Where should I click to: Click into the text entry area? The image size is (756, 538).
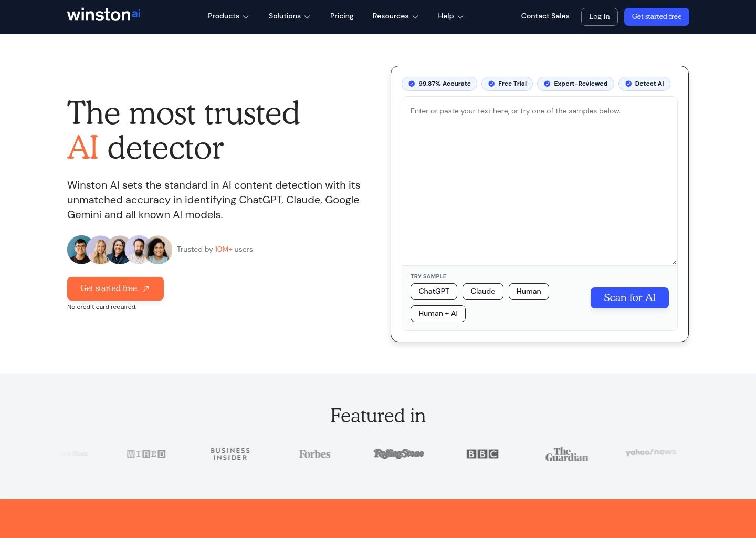[x=539, y=181]
